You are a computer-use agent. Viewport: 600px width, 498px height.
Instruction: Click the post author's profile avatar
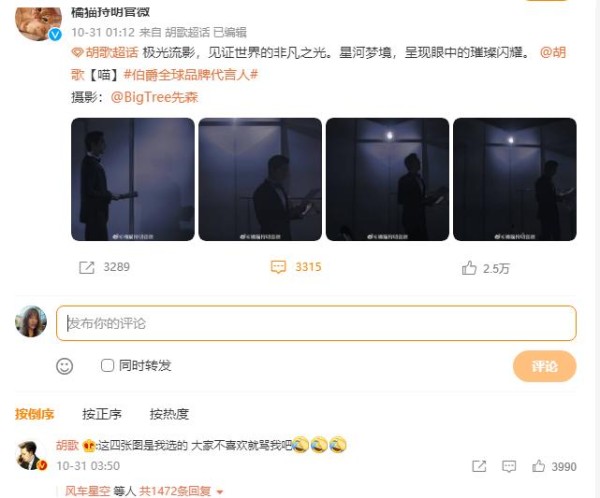click(38, 21)
